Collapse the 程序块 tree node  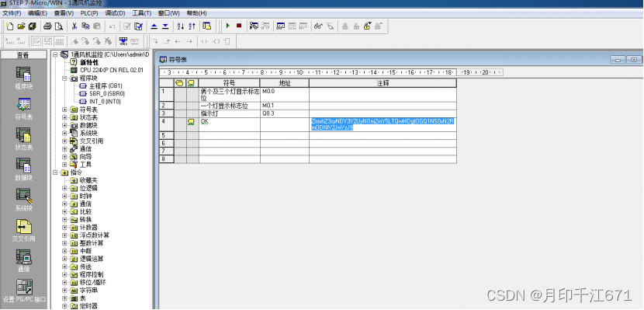tap(64, 78)
